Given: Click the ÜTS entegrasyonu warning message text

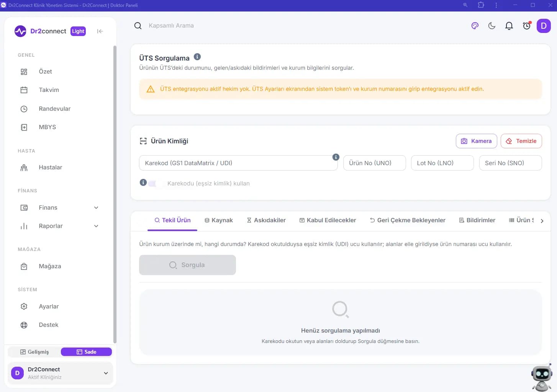Looking at the screenshot, I should coord(322,89).
